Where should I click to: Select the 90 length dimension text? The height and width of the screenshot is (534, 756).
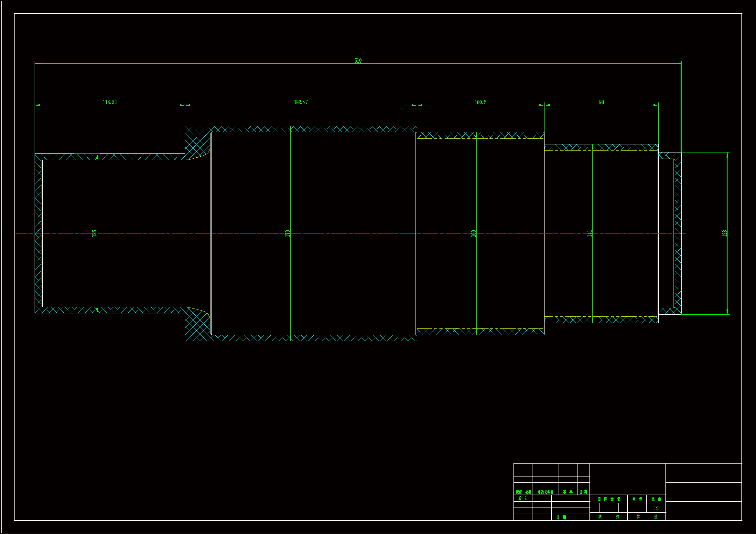click(x=601, y=102)
